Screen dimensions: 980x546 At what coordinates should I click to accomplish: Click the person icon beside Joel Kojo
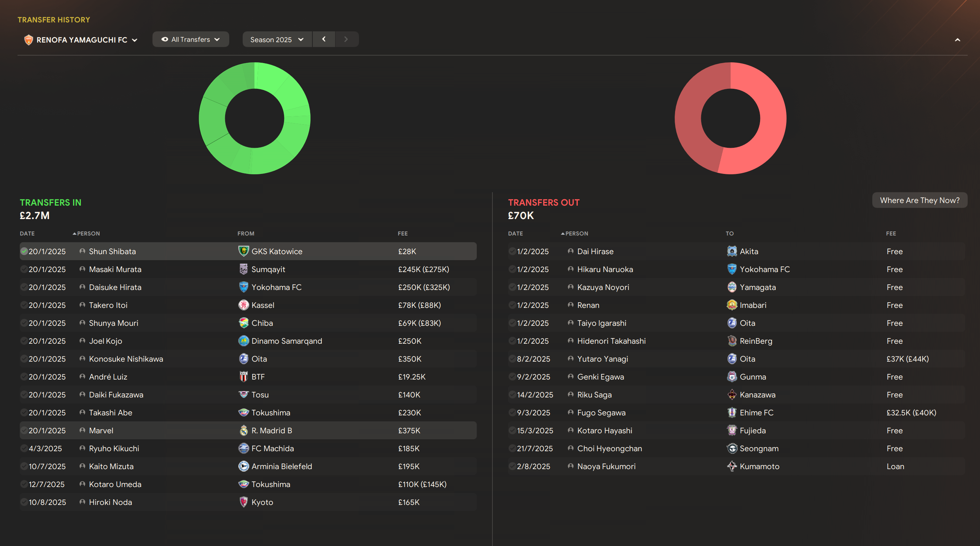82,341
